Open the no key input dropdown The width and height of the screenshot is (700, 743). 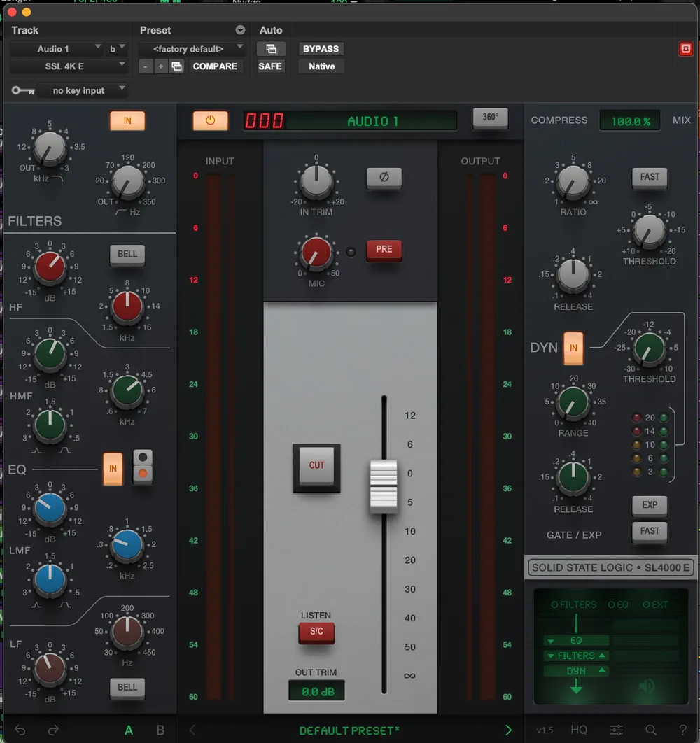point(83,90)
